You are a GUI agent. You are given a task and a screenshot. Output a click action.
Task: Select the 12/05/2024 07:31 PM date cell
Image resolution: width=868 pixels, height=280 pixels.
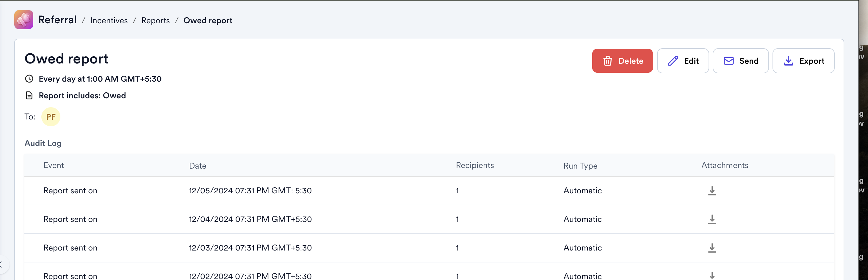pos(250,191)
